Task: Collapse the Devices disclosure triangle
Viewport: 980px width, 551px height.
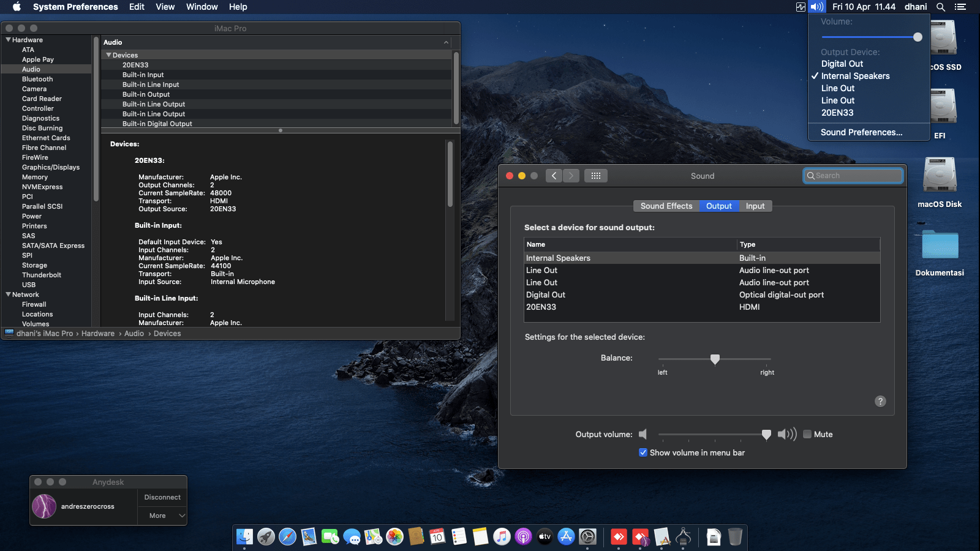Action: point(109,55)
